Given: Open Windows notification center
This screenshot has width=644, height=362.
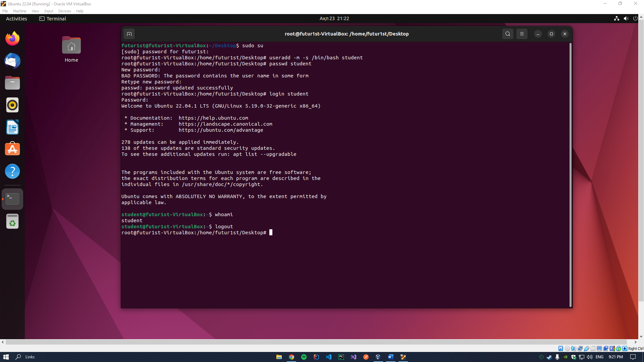Looking at the screenshot, I should click(633, 357).
